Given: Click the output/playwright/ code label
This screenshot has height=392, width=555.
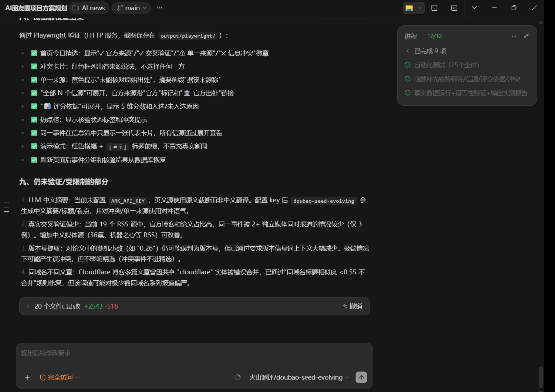Looking at the screenshot, I should (188, 36).
